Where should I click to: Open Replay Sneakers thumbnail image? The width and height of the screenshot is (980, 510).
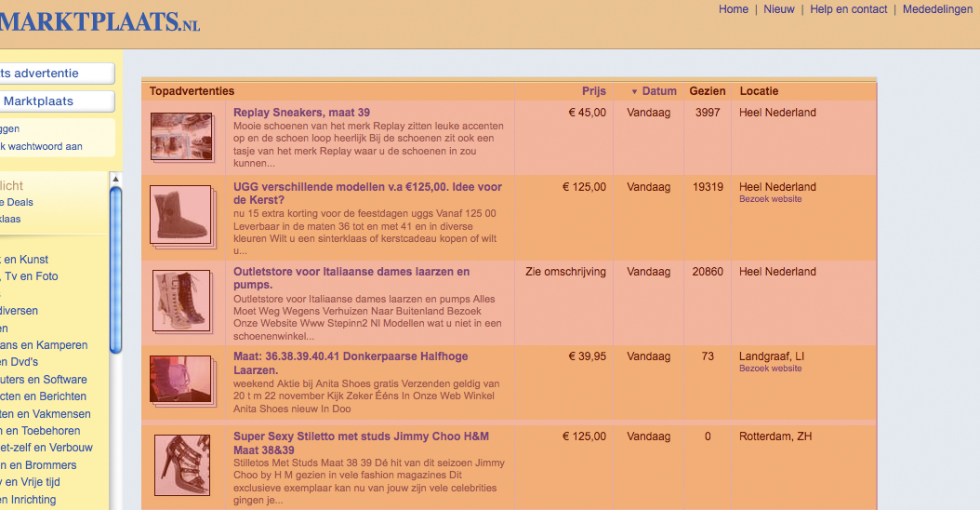182,137
